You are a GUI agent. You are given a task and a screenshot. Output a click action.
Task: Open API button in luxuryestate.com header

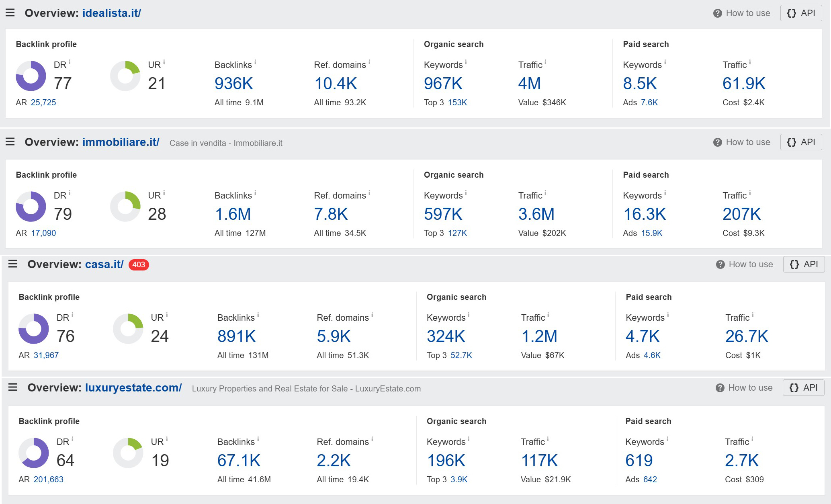pos(804,388)
